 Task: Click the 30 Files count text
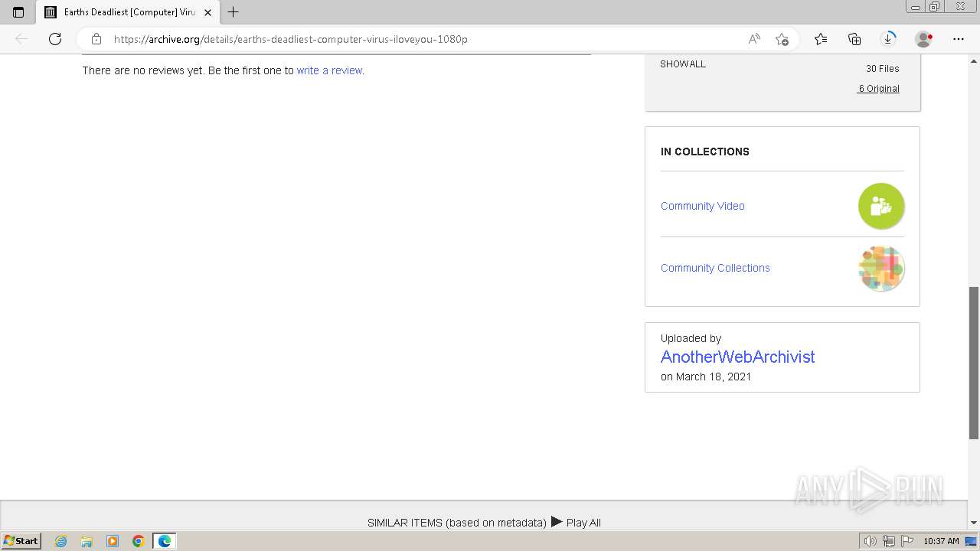pos(883,69)
